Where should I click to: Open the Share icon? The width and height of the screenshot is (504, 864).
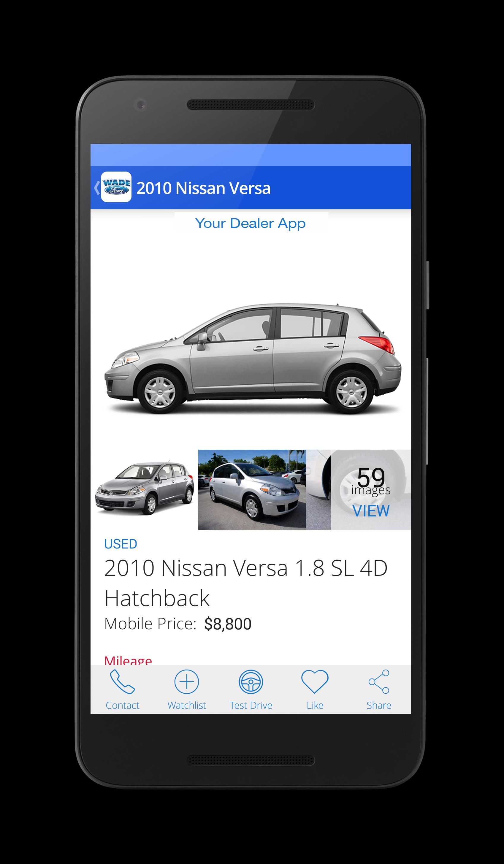coord(379,681)
